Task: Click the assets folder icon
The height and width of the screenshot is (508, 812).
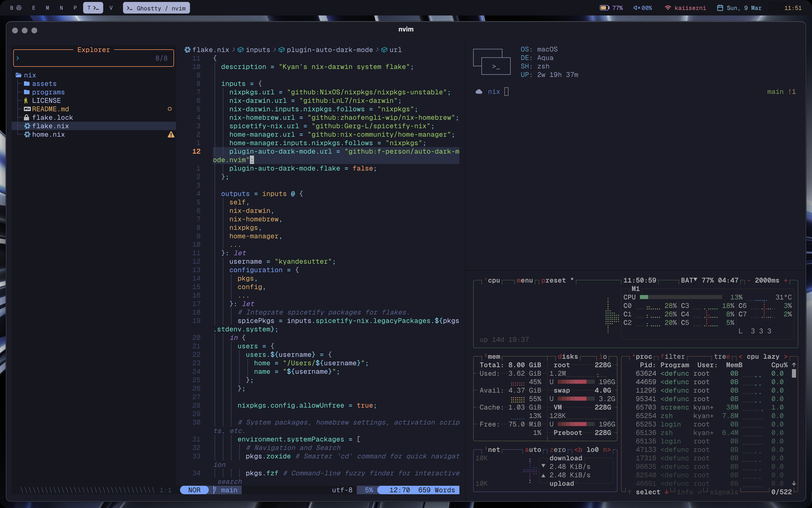Action: pyautogui.click(x=27, y=84)
